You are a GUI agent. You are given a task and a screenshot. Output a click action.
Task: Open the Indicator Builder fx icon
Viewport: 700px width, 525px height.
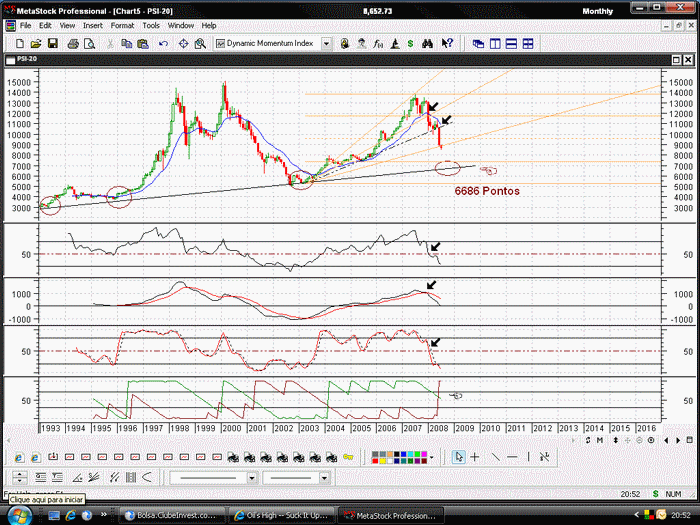pyautogui.click(x=378, y=43)
